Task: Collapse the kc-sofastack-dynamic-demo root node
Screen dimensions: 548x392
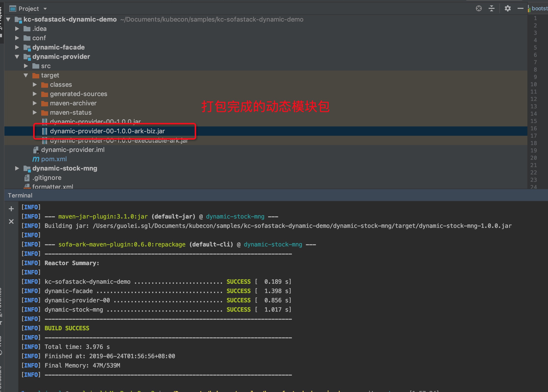Action: point(8,19)
